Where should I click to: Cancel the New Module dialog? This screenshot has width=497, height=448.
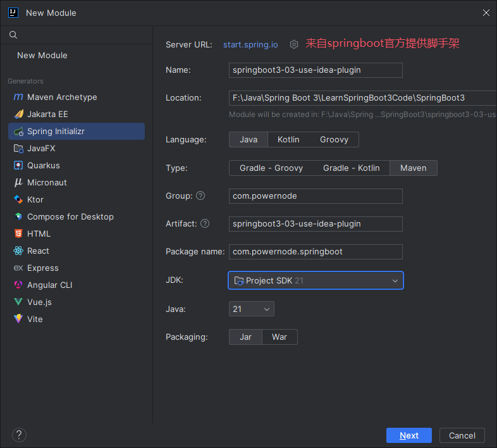coord(462,435)
